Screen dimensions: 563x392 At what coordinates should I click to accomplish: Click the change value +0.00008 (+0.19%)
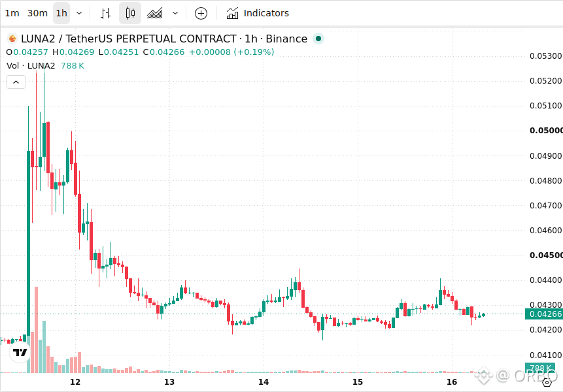click(x=231, y=52)
